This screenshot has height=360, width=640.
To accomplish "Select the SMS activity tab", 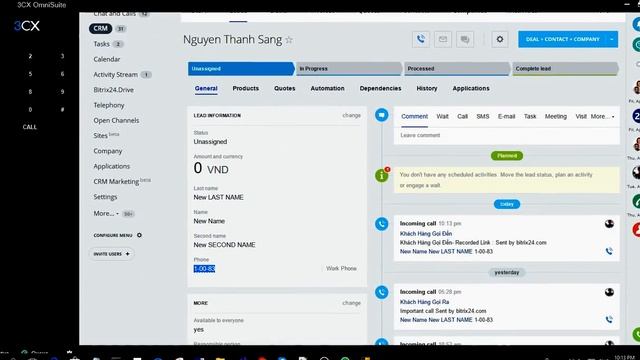I will click(x=483, y=117).
